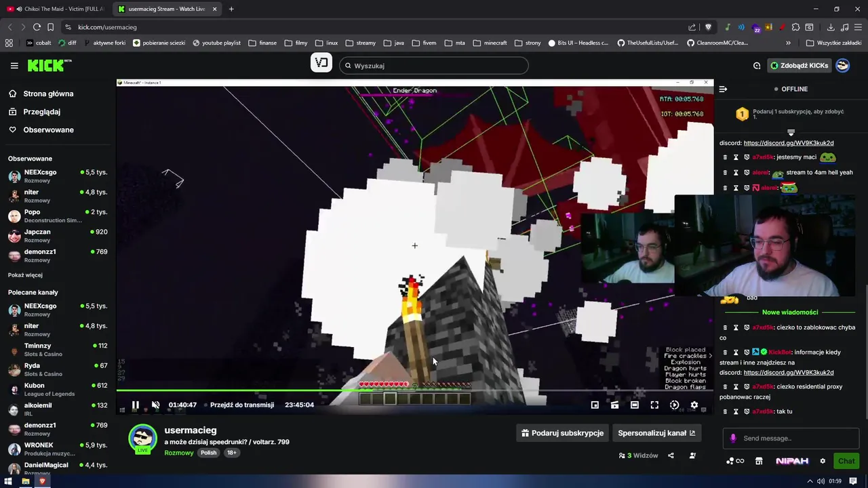868x488 pixels.
Task: Open playback speed icon in player
Action: 674,405
